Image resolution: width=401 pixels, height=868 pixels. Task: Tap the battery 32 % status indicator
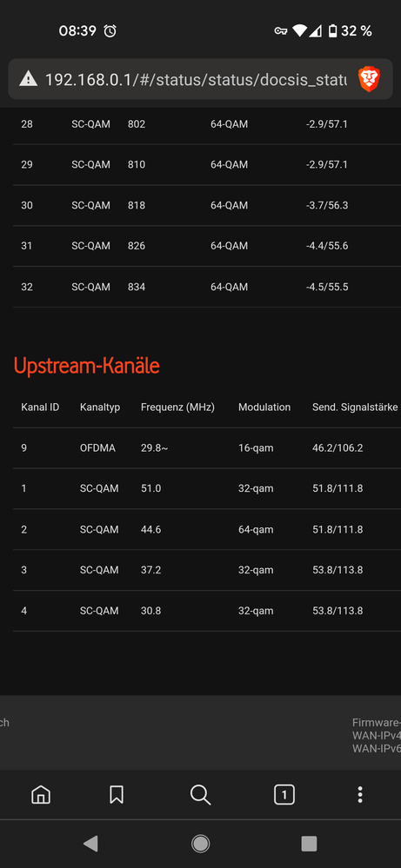350,31
